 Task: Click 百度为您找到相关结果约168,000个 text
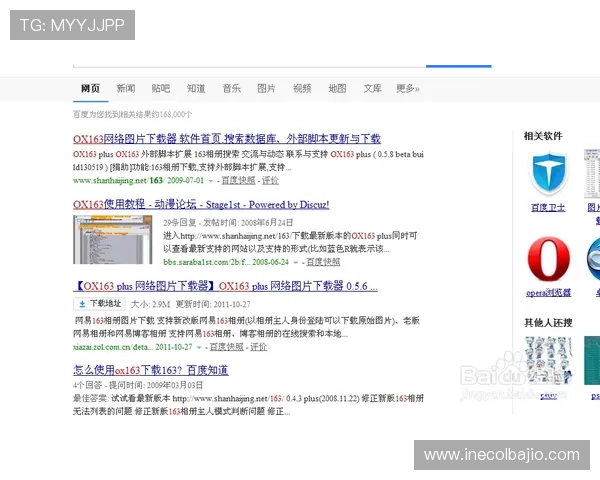132,114
